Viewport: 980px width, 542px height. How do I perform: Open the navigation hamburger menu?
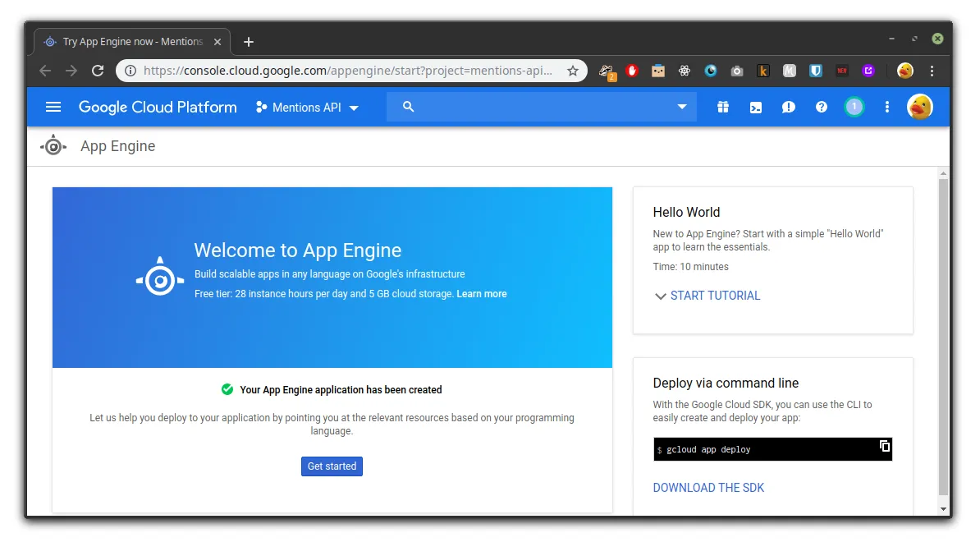53,107
